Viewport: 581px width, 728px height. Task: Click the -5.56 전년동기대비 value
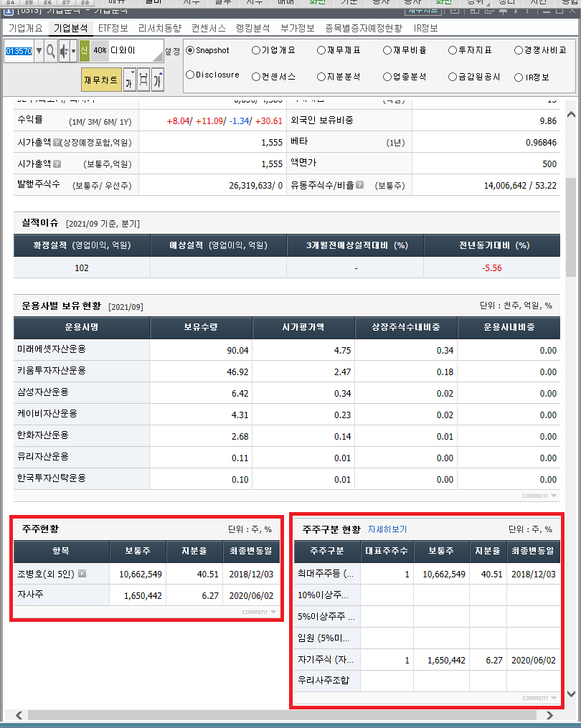(491, 268)
